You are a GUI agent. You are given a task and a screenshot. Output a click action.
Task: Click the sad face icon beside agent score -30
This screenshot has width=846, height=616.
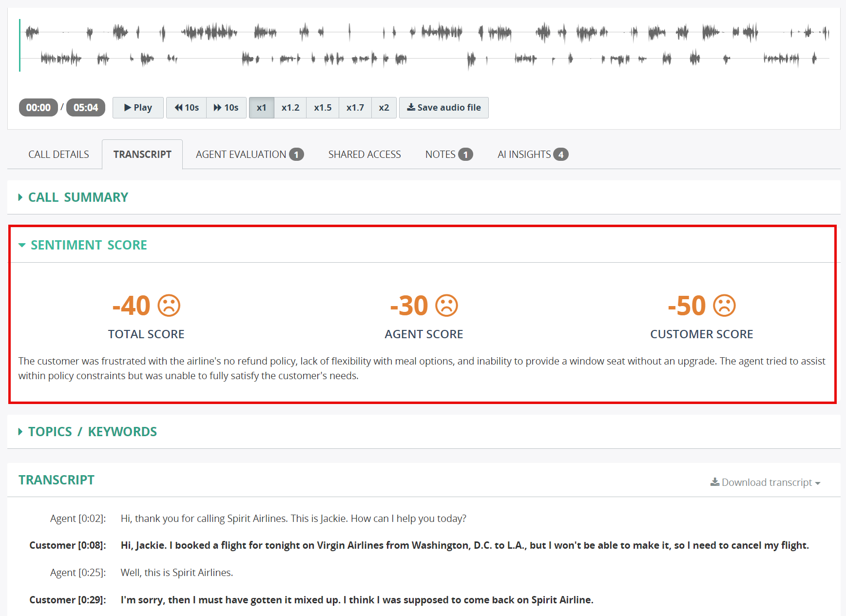click(446, 306)
